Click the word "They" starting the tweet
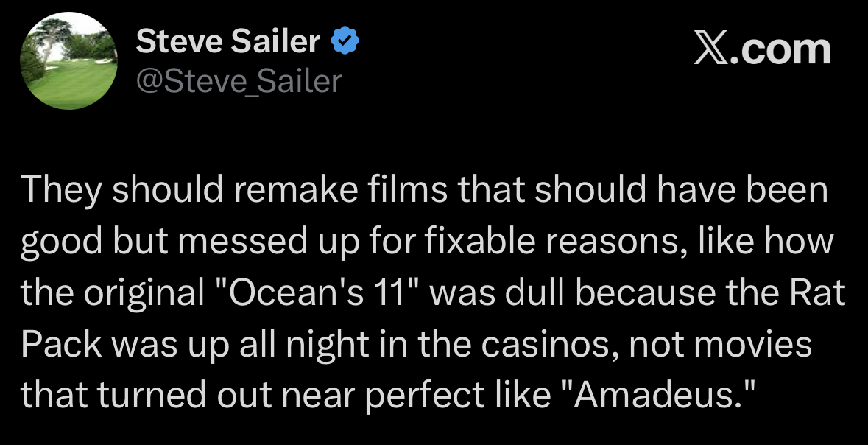The width and height of the screenshot is (868, 445). point(62,191)
